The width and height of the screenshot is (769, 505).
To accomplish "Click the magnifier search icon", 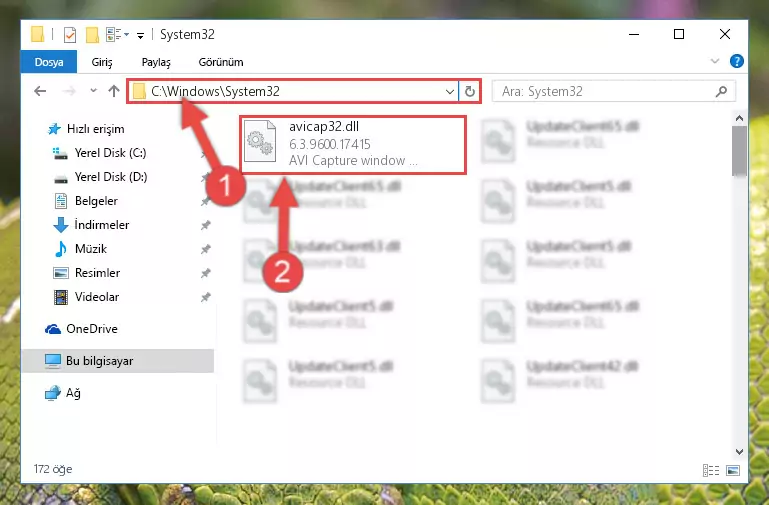I will point(721,91).
